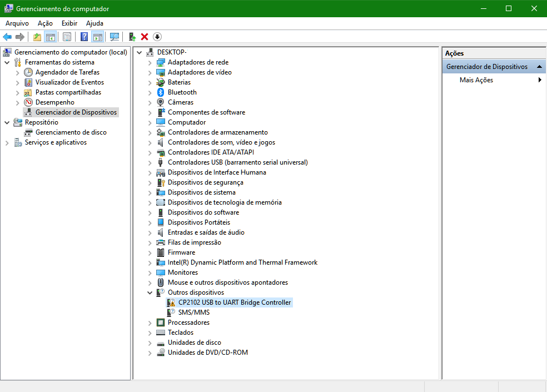Collapse the Gerenciador de Dispositivos actions section
The image size is (547, 392).
click(x=539, y=67)
